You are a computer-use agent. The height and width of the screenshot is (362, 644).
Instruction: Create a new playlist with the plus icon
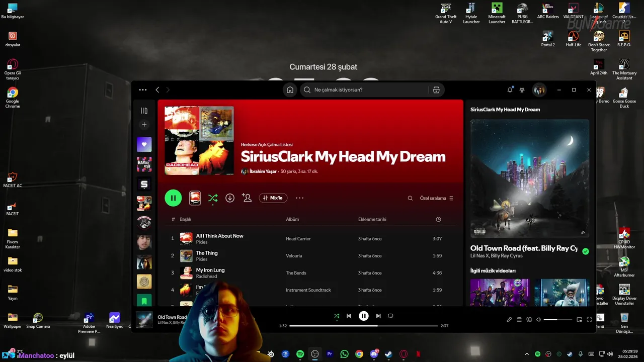144,124
